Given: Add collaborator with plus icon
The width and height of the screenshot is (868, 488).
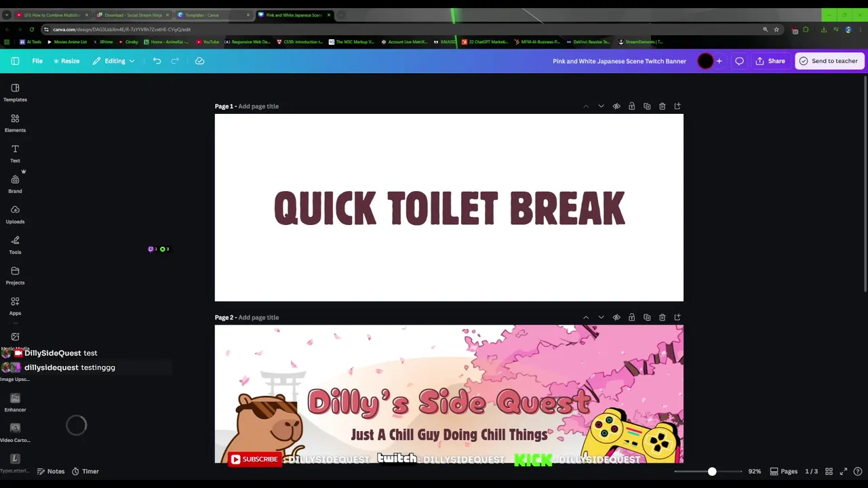Looking at the screenshot, I should click(719, 61).
